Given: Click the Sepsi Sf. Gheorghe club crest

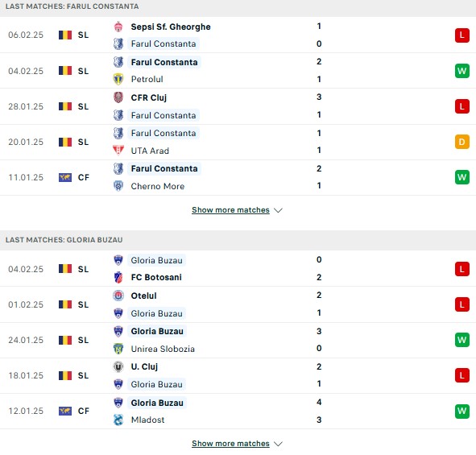Looking at the screenshot, I should (x=118, y=27).
